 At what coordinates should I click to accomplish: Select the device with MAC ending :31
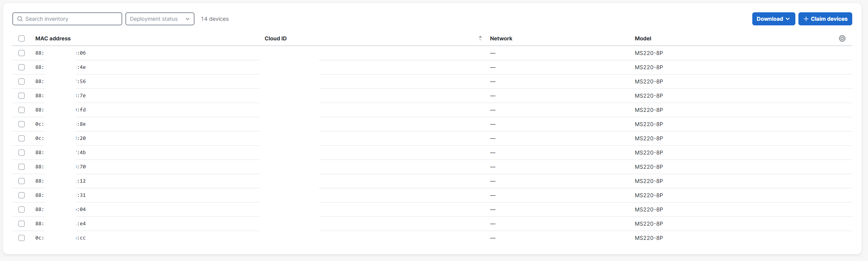pos(22,195)
